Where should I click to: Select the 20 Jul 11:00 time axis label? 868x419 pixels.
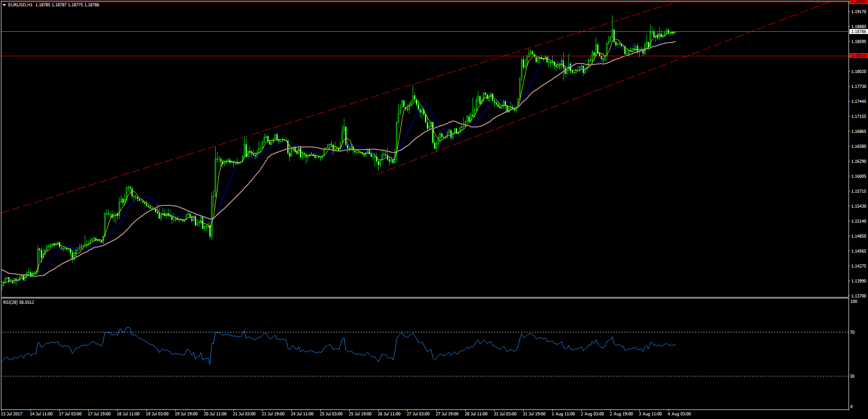(215, 414)
